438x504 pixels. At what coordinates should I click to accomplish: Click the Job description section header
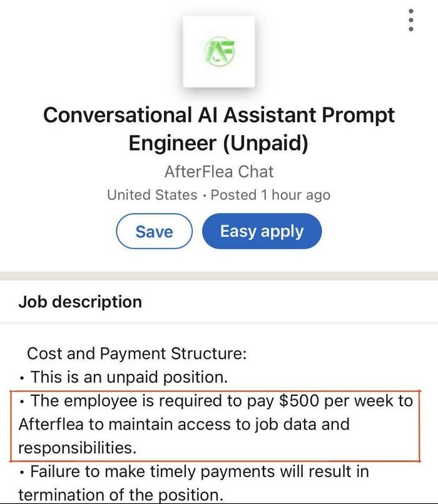pos(79,301)
